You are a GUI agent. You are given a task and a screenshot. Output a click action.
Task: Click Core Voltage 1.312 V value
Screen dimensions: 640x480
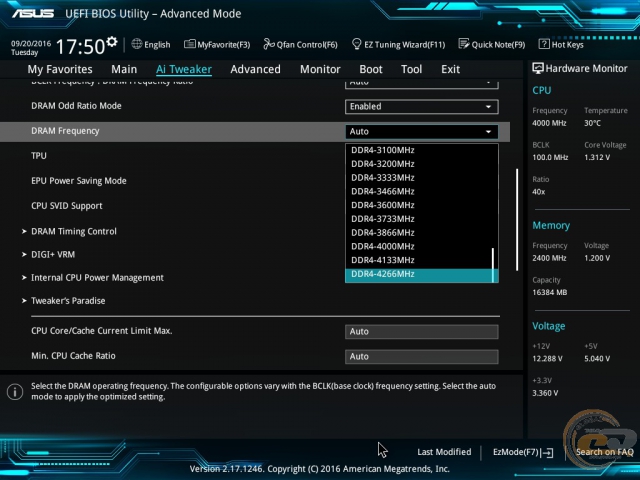click(597, 158)
